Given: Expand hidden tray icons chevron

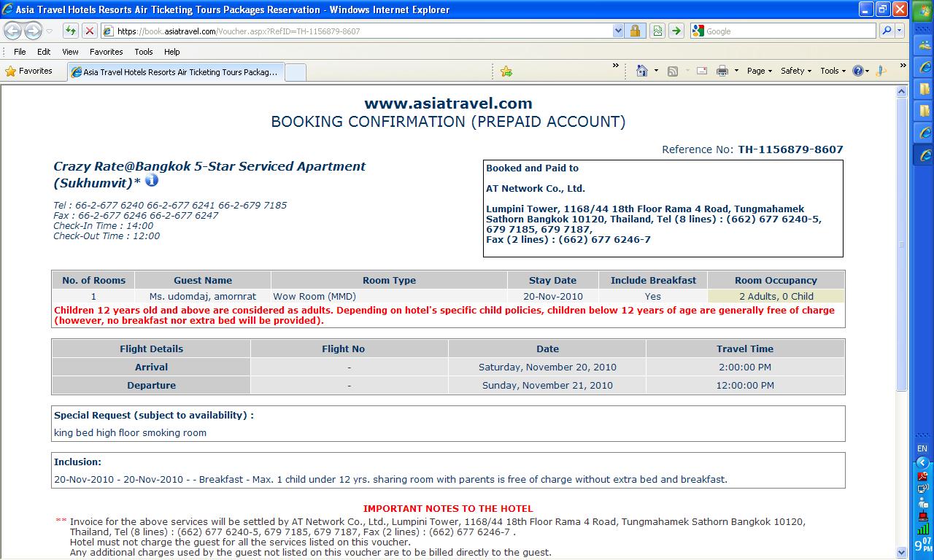Looking at the screenshot, I should [923, 462].
